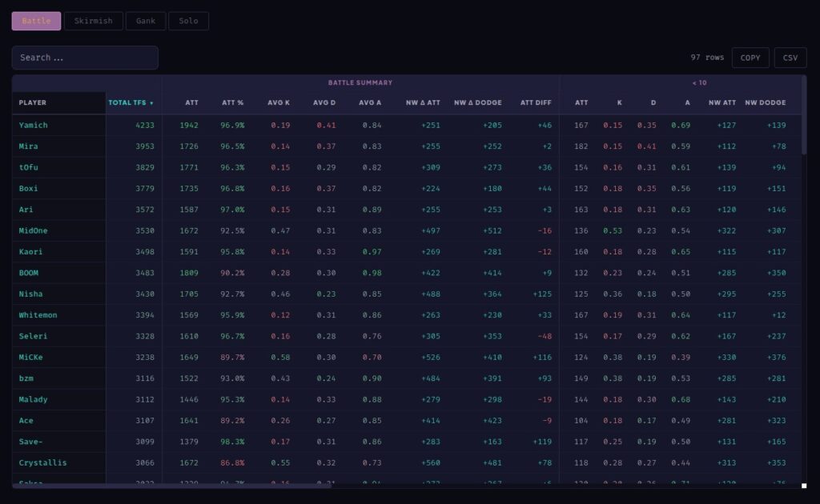Image resolution: width=820 pixels, height=504 pixels.
Task: Sort by TOTAL TFS column header
Action: tap(132, 102)
